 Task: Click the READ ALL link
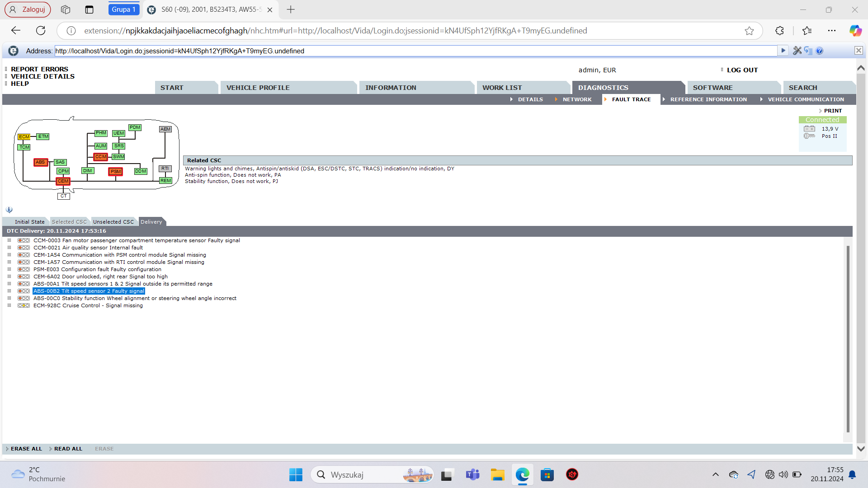[68, 449]
